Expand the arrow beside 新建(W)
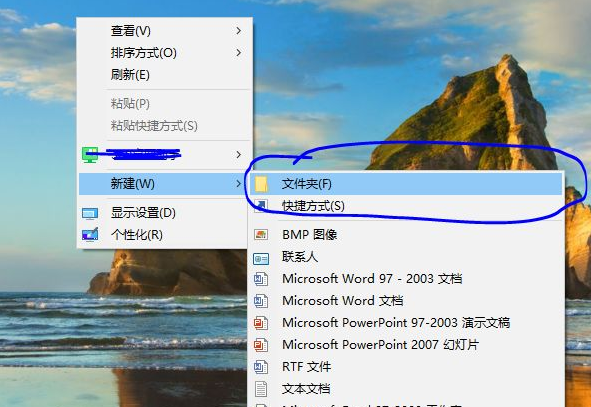 pos(239,184)
